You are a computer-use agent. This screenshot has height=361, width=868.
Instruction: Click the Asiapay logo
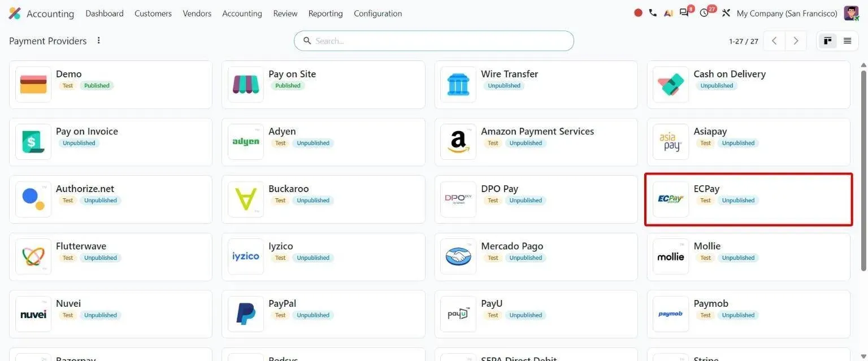pos(671,142)
